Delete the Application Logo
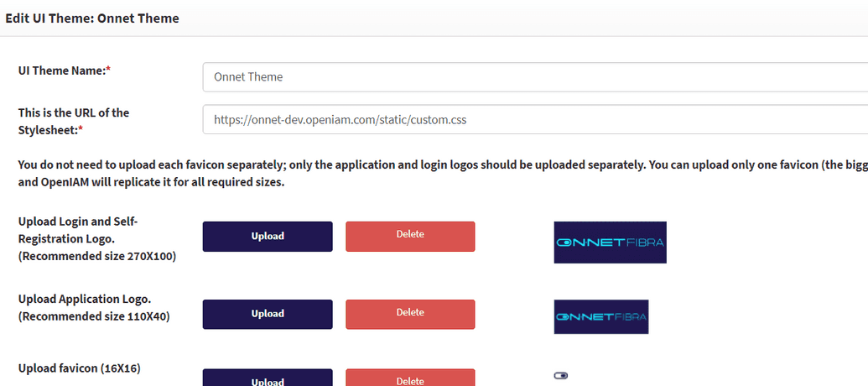Viewport: 868px width, 386px height. coord(410,314)
